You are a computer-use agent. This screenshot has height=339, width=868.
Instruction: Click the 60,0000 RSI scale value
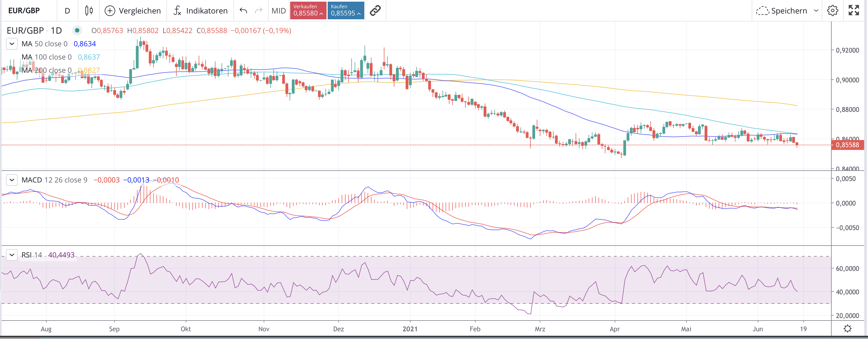pos(847,268)
